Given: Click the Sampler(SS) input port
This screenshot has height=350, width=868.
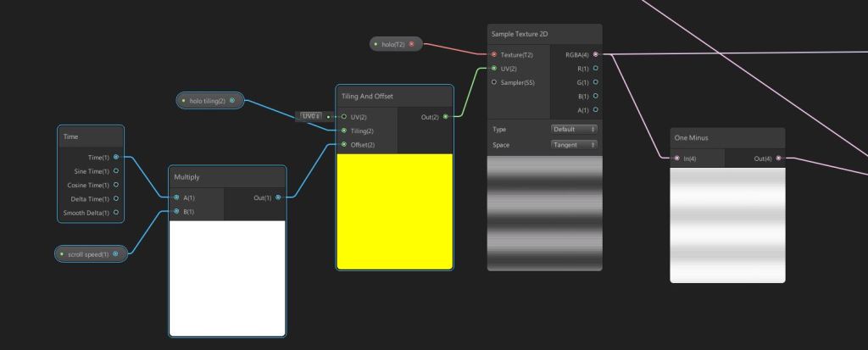Looking at the screenshot, I should click(x=494, y=82).
